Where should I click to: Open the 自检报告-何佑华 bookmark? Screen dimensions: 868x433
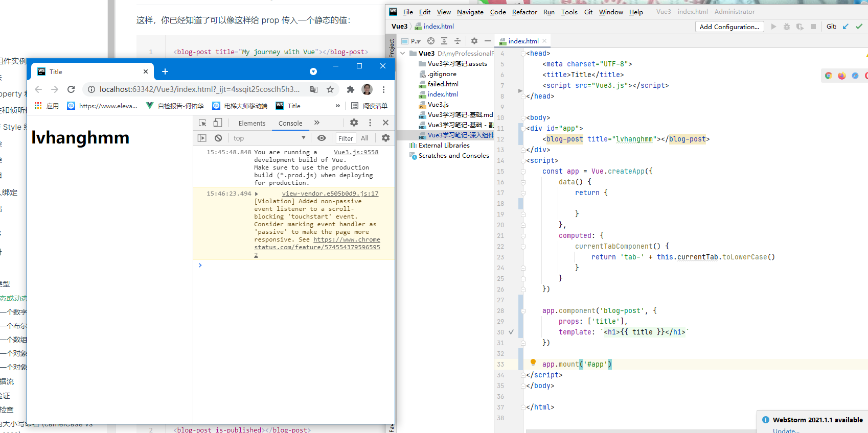(175, 106)
